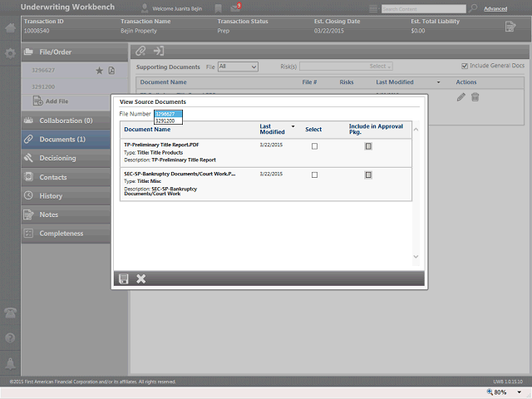Open the bookmark icon in header

[x=218, y=8]
